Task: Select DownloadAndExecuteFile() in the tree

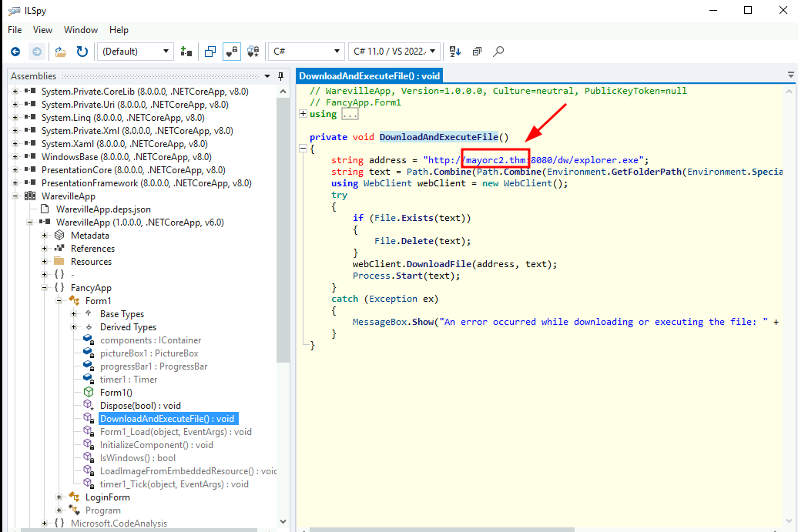Action: tap(168, 419)
